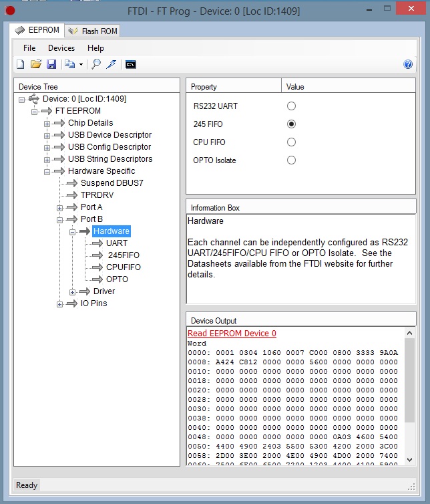Select USB Config Descriptor tree item
Screen dimensions: 430x504
coord(110,147)
